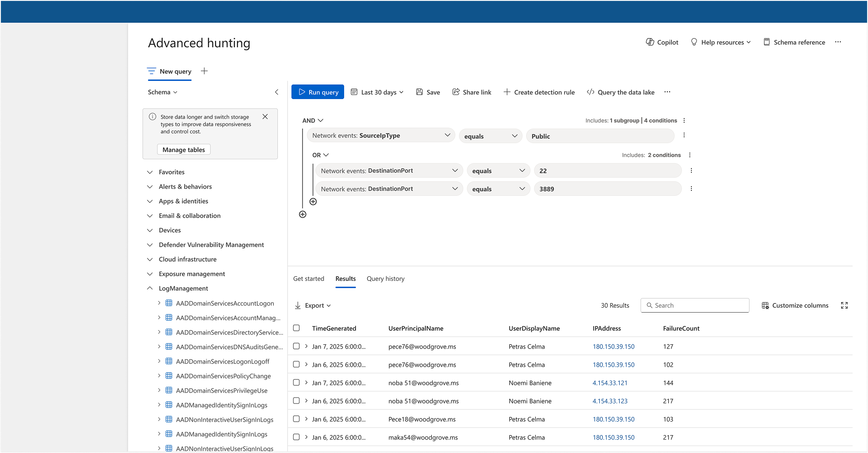868x453 pixels.
Task: Change equals operator for SourceIpType
Action: coord(490,136)
